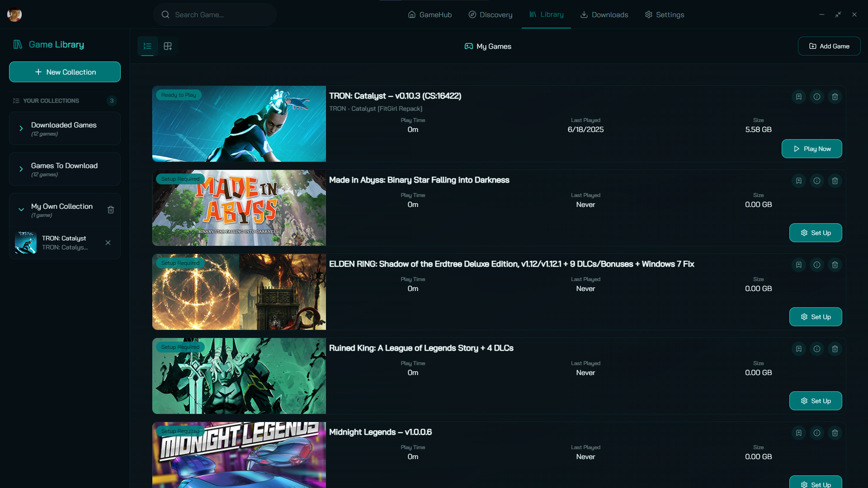This screenshot has height=488, width=868.
Task: Create a New Collection
Action: coord(65,72)
